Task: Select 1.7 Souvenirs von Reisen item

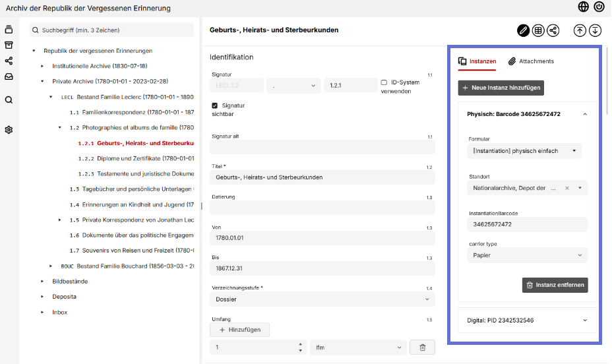Action: [131, 251]
